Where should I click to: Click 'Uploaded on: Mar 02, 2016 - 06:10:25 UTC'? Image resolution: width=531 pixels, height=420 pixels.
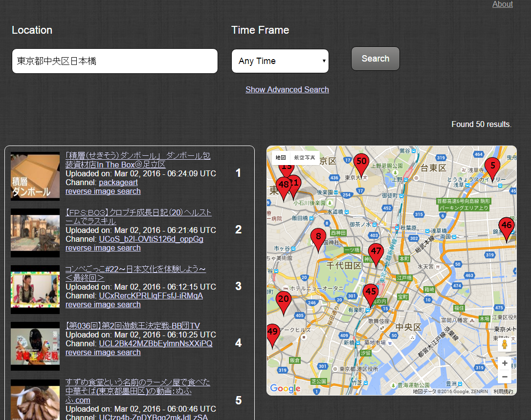[141, 335]
